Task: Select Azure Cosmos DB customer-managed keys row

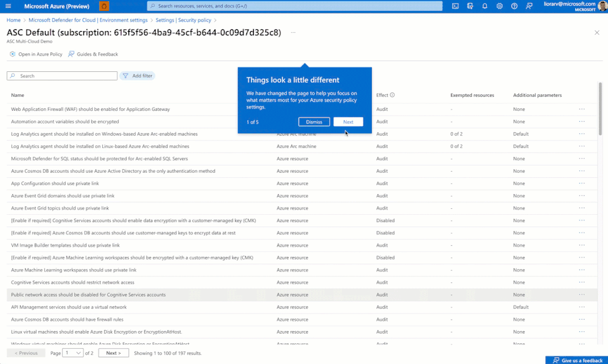Action: pos(302,233)
